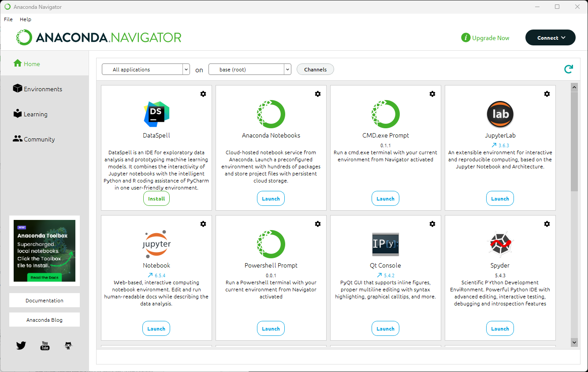588x372 pixels.
Task: Install DataSpell
Action: pos(156,199)
